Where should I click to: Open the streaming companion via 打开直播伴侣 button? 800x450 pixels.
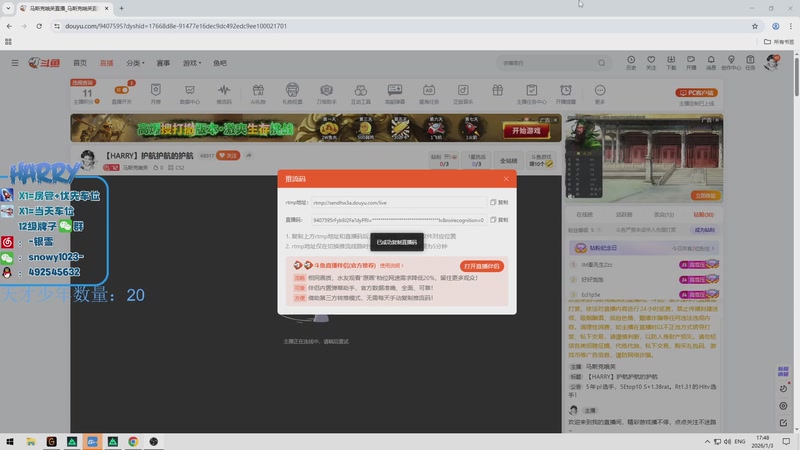(x=482, y=266)
